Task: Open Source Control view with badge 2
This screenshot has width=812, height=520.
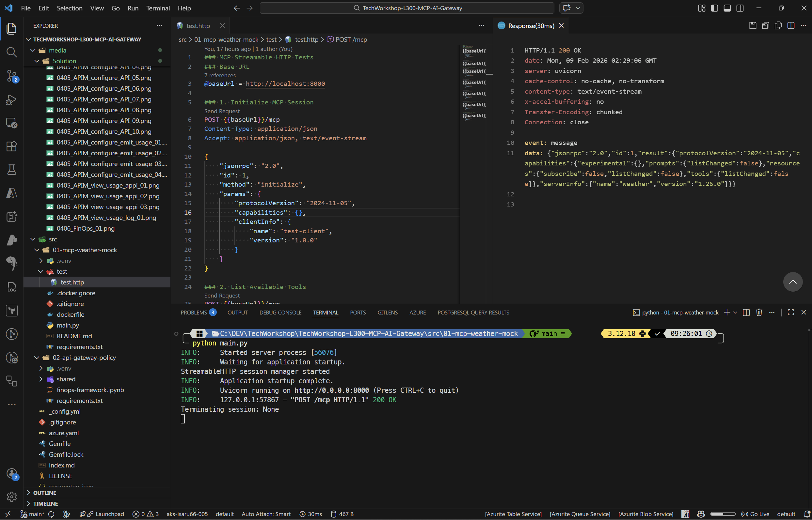Action: tap(11, 76)
